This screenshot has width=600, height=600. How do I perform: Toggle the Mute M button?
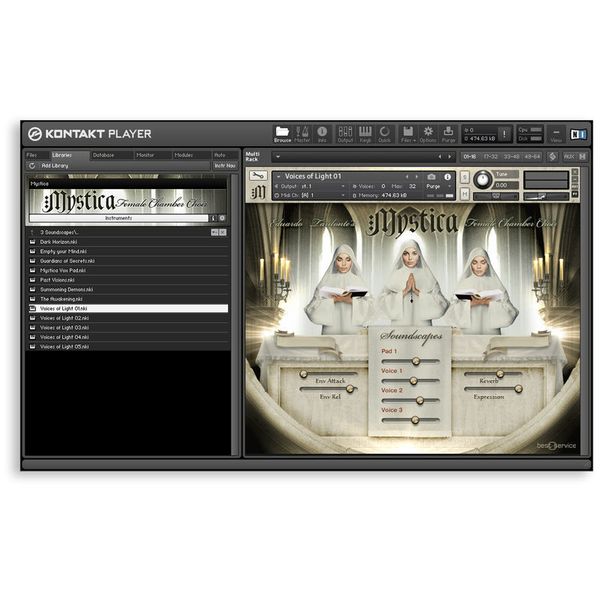465,195
